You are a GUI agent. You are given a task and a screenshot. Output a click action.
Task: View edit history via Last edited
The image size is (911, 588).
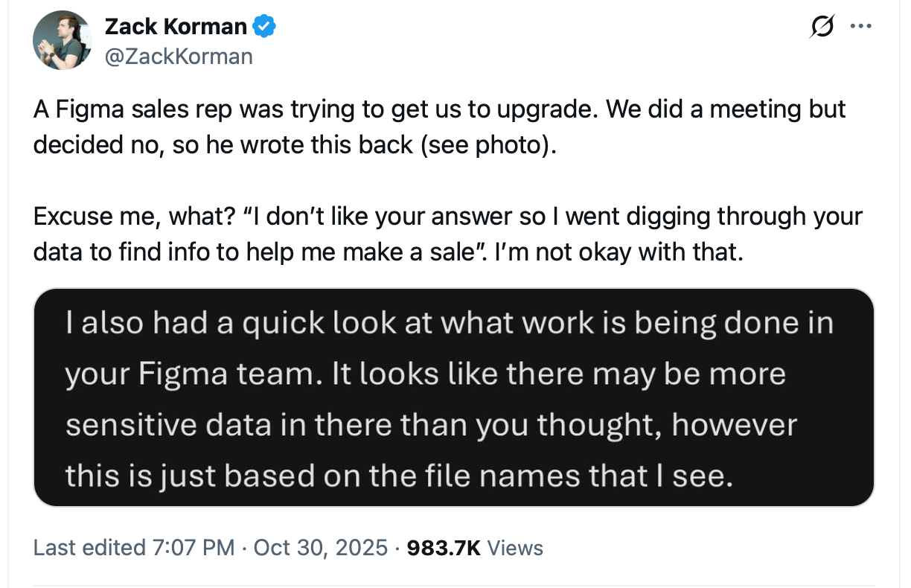[89, 549]
